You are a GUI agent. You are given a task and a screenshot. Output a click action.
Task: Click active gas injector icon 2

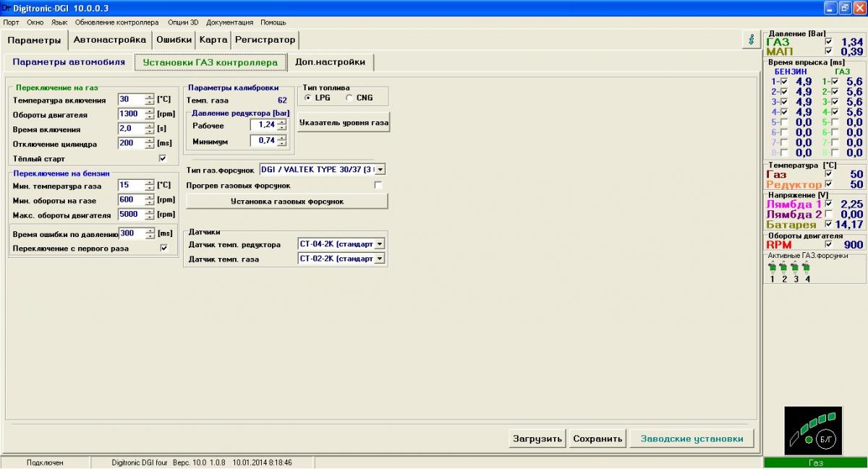tap(783, 267)
